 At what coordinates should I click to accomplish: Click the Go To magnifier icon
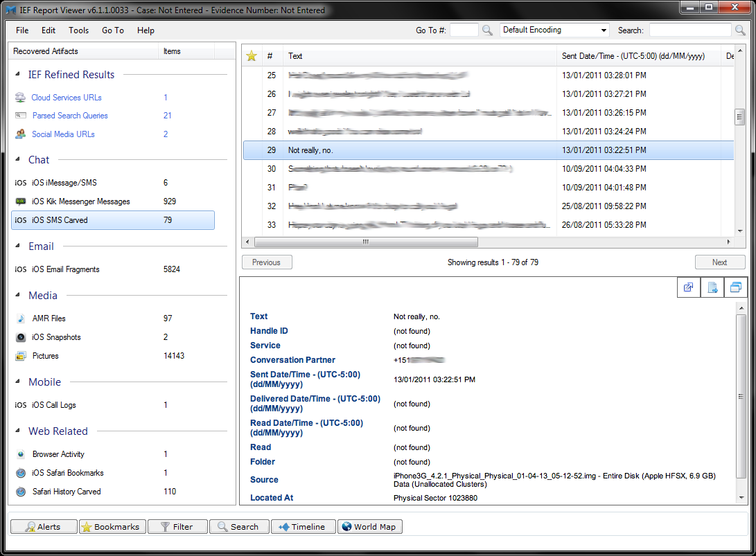pyautogui.click(x=487, y=30)
